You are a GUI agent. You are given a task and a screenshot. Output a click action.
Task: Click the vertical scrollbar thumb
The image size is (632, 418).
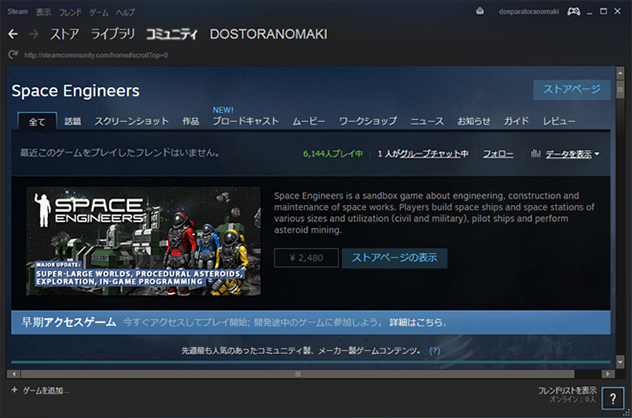pos(620,89)
